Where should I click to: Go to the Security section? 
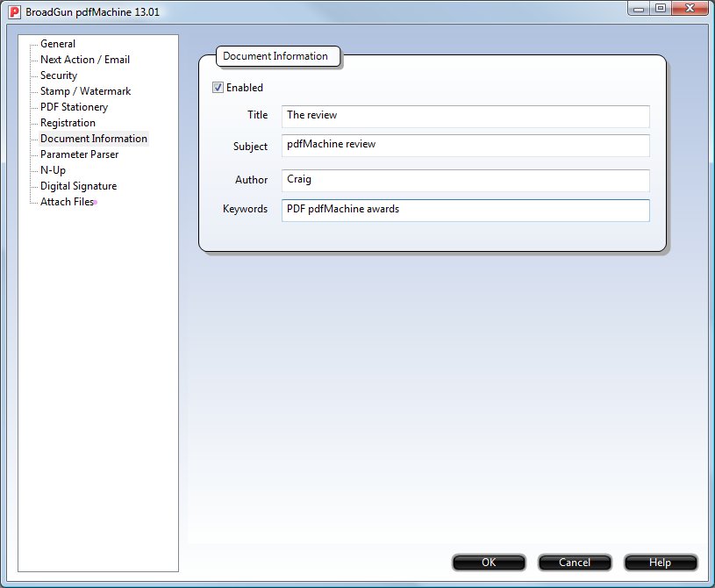click(59, 75)
